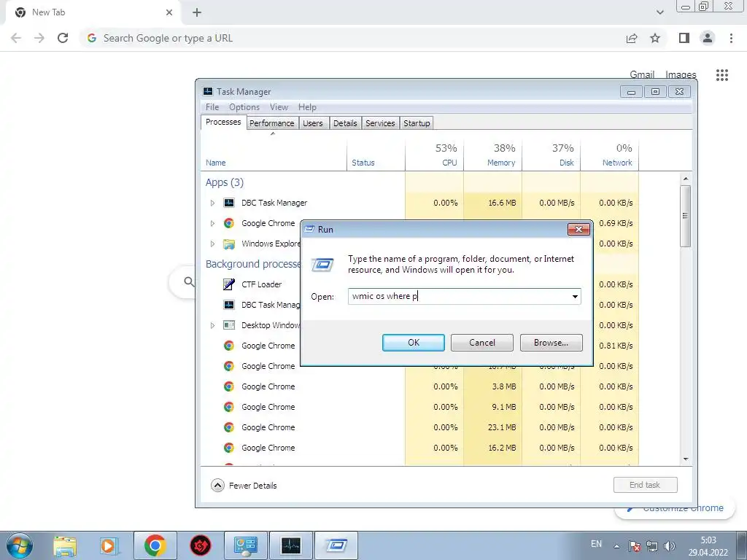
Task: Open Windows Start button
Action: (x=20, y=545)
